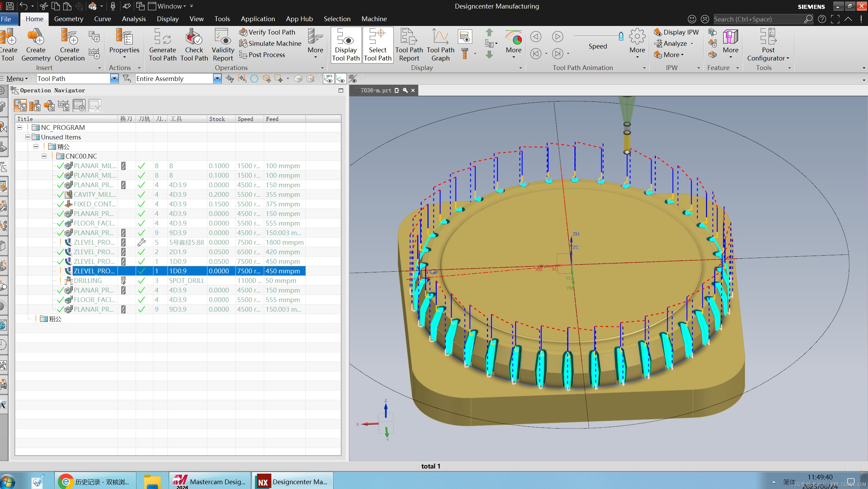
Task: Collapse the NC_PROGRAM tree node
Action: point(20,127)
